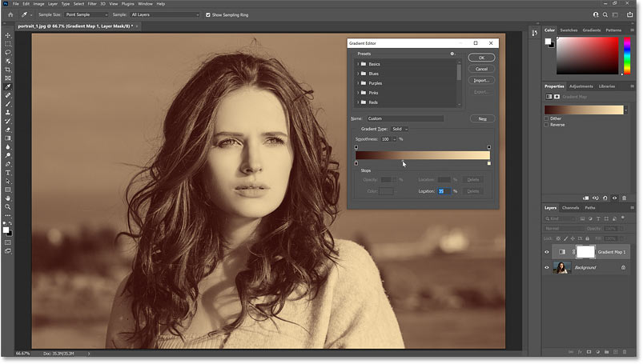Expand the Purples preset folder
This screenshot has width=643, height=364.
pos(358,83)
